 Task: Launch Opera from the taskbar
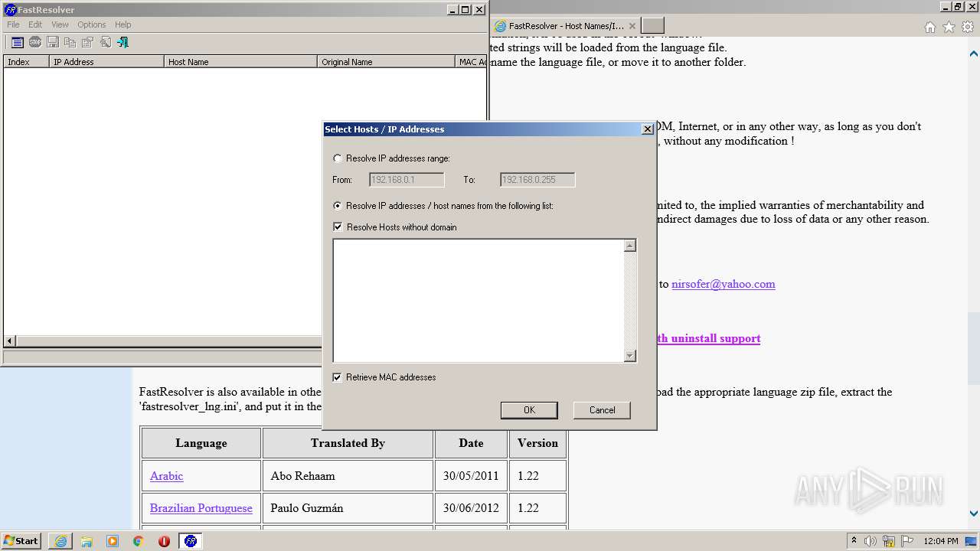[164, 541]
